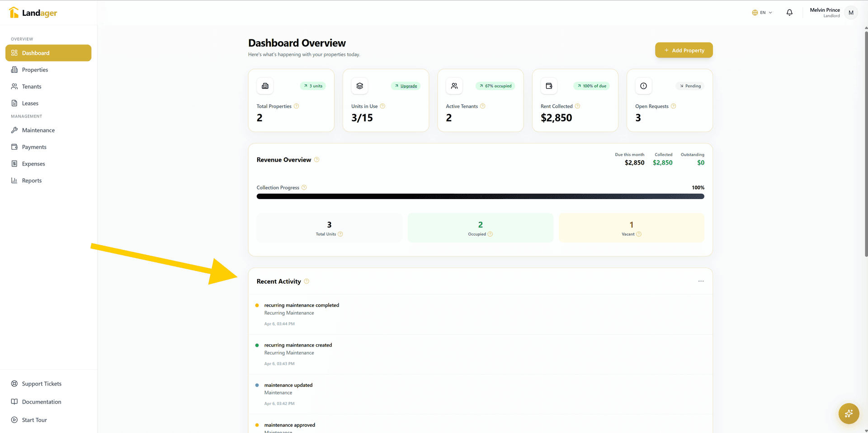Click help icon beside Recent Activity
This screenshot has width=868, height=433.
coord(307,281)
